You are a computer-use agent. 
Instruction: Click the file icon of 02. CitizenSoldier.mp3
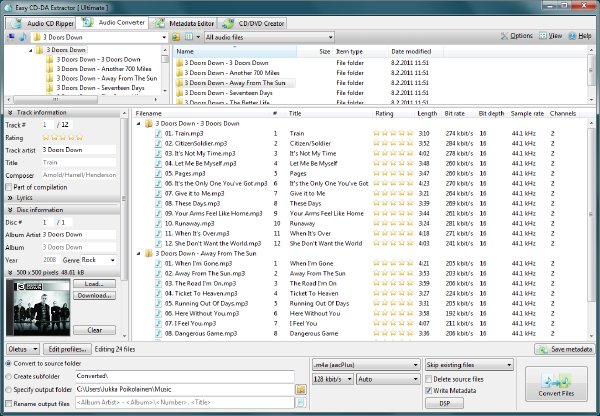click(x=158, y=144)
